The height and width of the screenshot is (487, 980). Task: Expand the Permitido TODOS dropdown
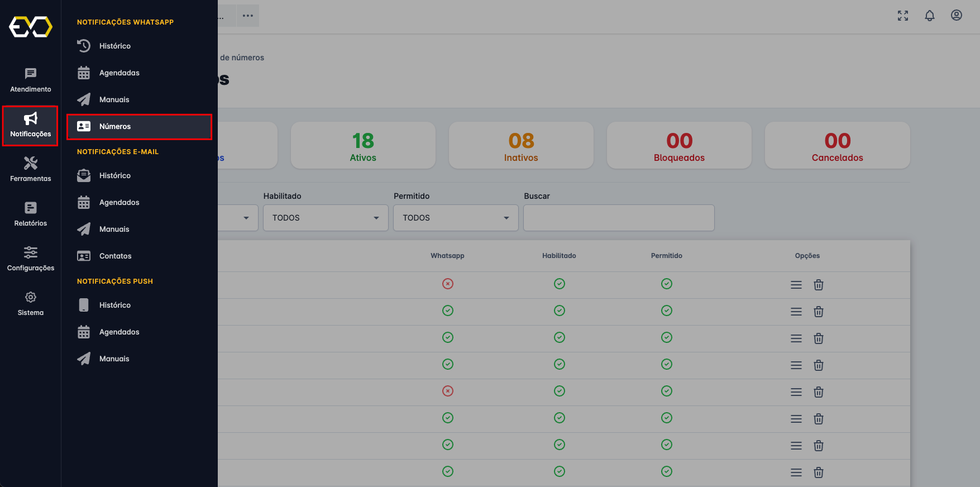click(456, 218)
